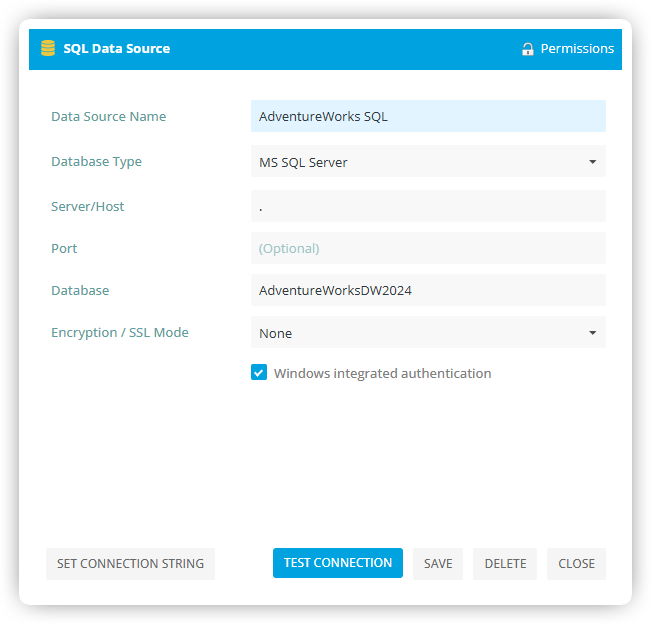Image resolution: width=652 pixels, height=624 pixels.
Task: Click the Database name field
Action: [x=428, y=290]
